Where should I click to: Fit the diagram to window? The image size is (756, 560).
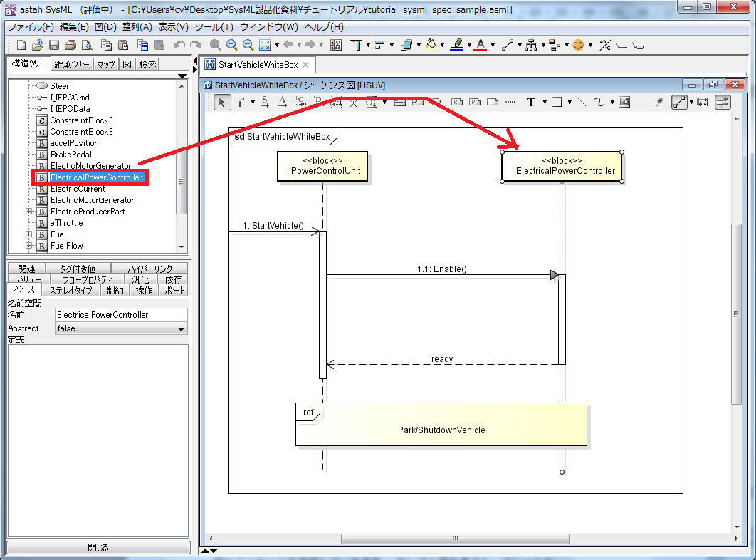pyautogui.click(x=265, y=45)
